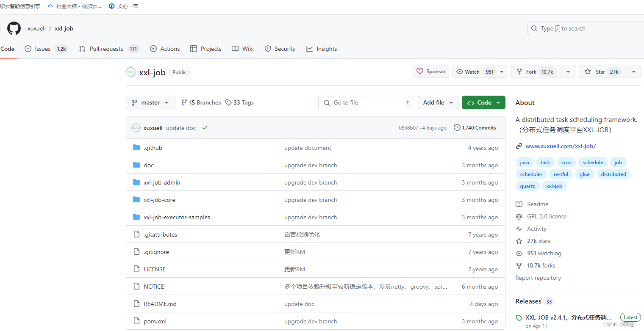This screenshot has height=331, width=644.
Task: Click the xxl-job repository avatar icon
Action: [131, 72]
